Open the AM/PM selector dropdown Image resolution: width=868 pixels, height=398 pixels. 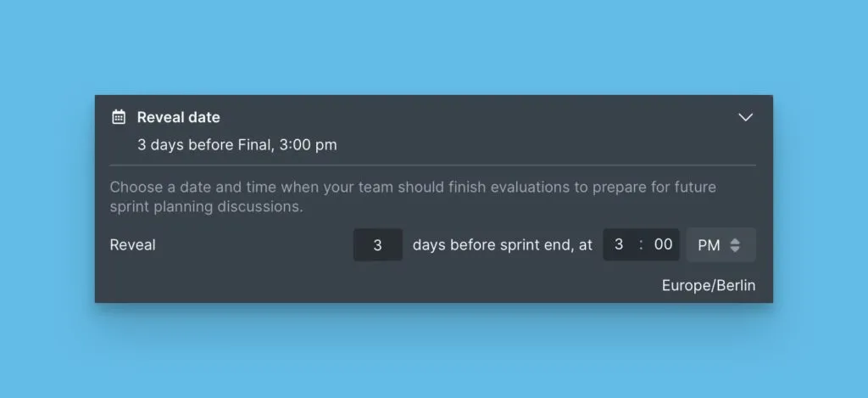coord(721,245)
